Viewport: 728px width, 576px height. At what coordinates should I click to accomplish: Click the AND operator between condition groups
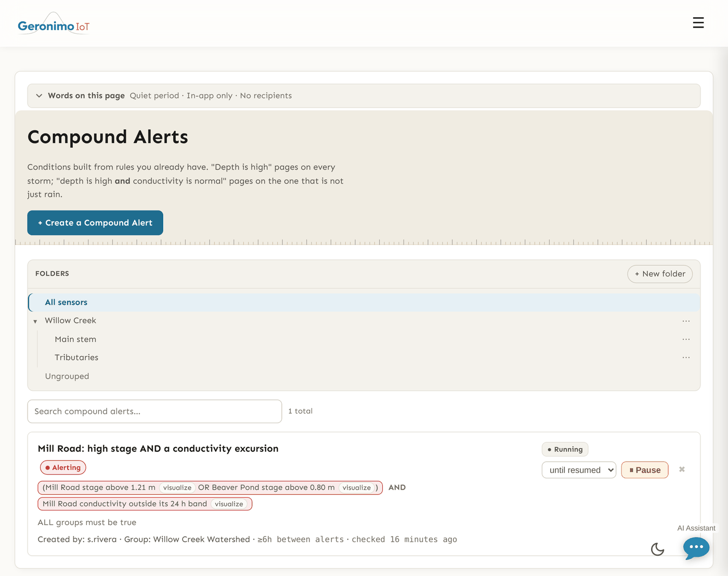397,488
